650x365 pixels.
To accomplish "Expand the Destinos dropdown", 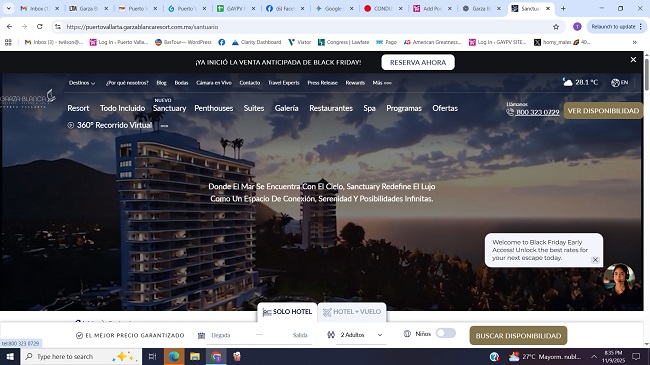I will [x=82, y=83].
